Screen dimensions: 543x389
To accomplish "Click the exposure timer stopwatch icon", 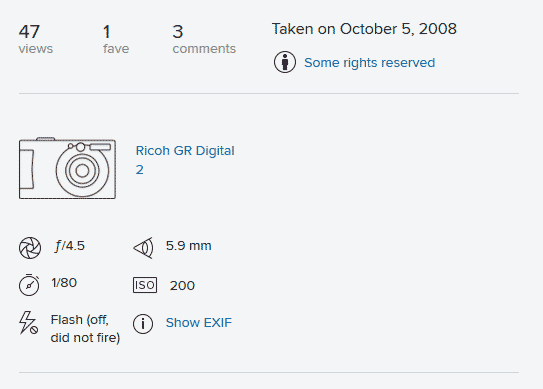I will tap(29, 285).
